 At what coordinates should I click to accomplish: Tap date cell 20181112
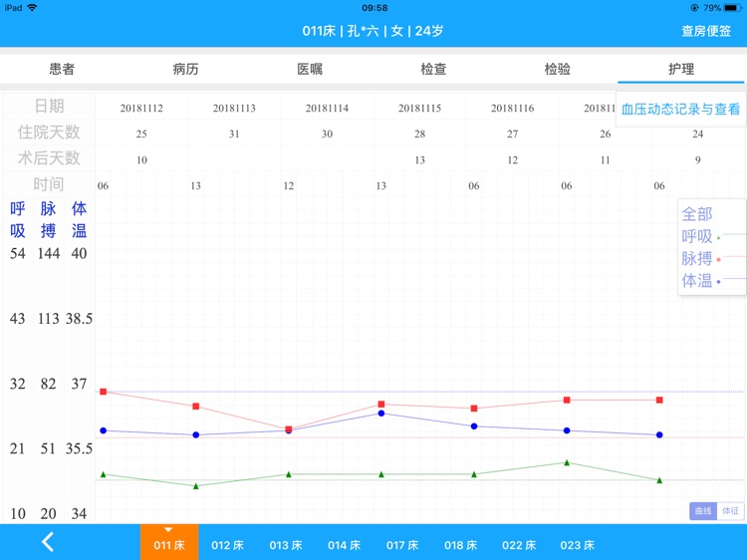click(x=141, y=109)
